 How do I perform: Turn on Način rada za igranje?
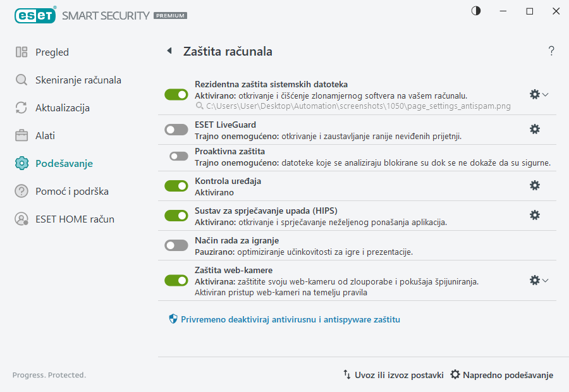click(176, 245)
